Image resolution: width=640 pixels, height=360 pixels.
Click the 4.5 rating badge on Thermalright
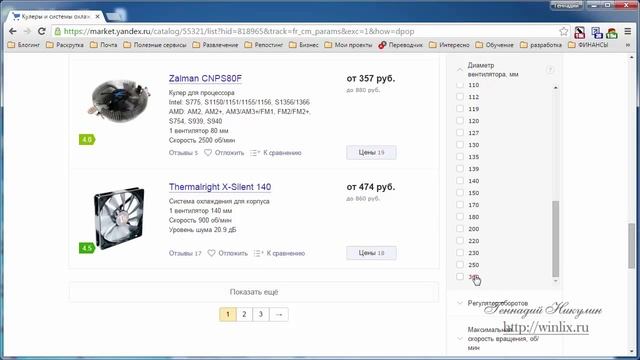tap(87, 248)
